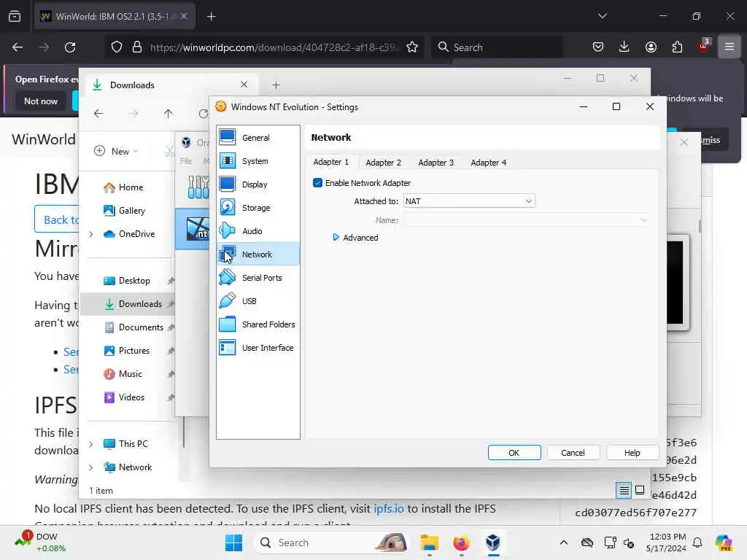Open Windows Start menu
The height and width of the screenshot is (560, 747).
[234, 542]
